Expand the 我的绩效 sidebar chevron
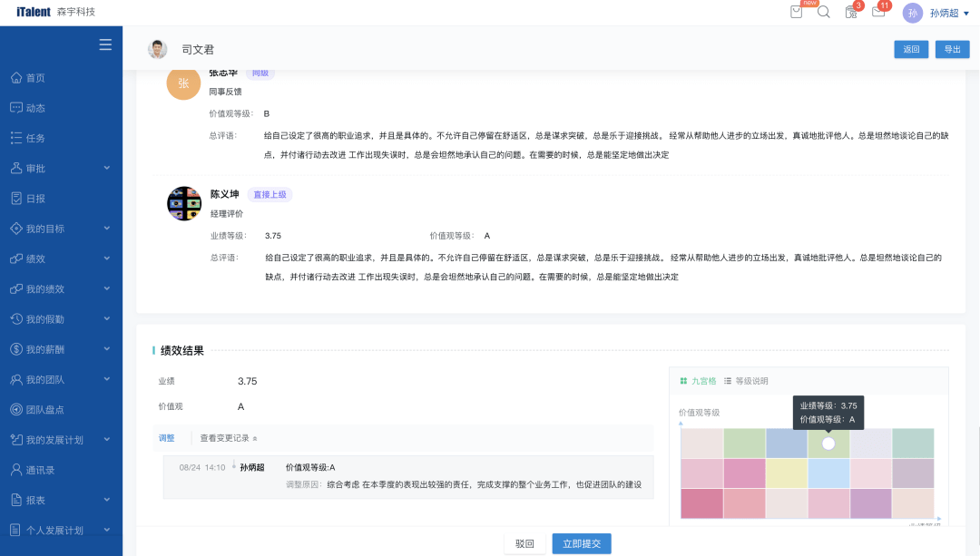Screen dimensions: 980x556 (x=107, y=288)
